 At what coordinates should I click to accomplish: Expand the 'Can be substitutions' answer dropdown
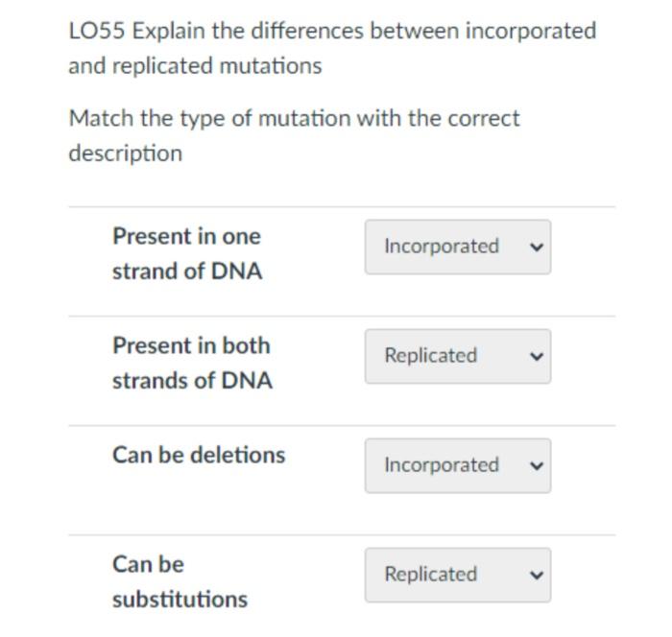tap(457, 575)
